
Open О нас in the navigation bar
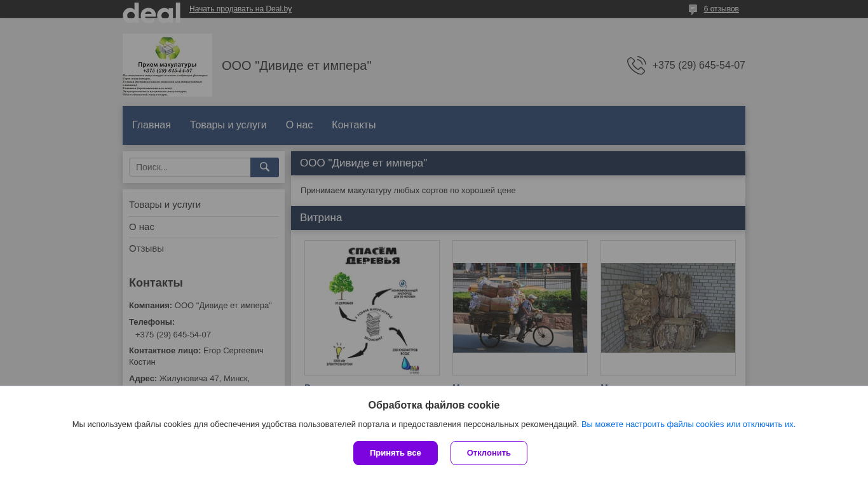(299, 125)
